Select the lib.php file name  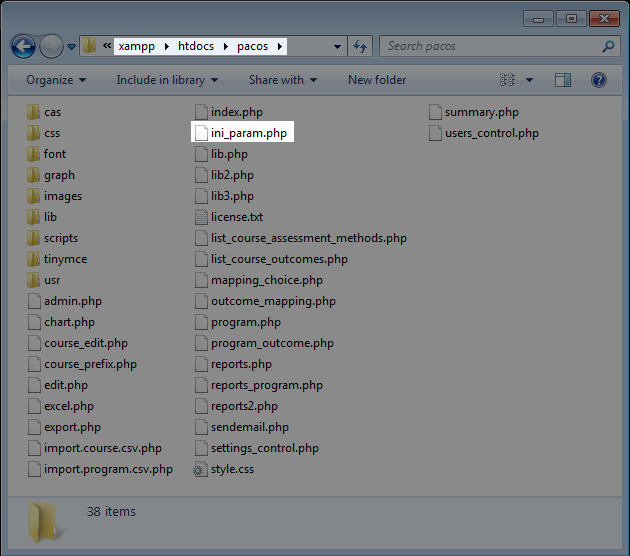tap(229, 154)
